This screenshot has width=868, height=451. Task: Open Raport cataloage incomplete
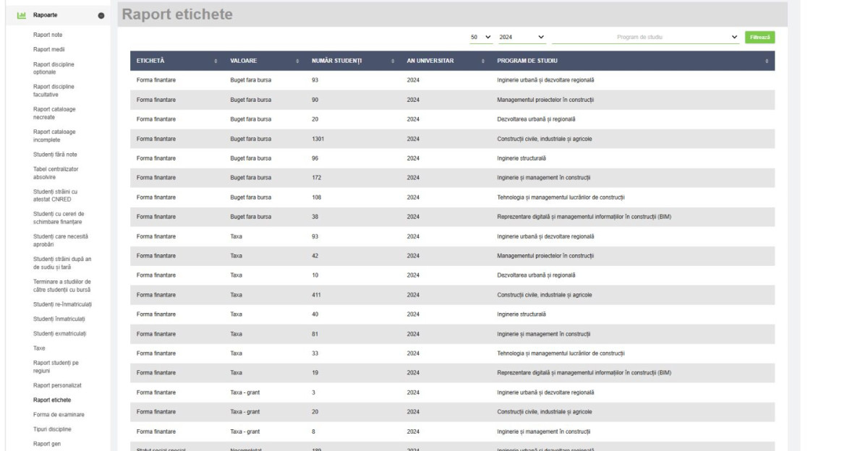[x=54, y=136]
